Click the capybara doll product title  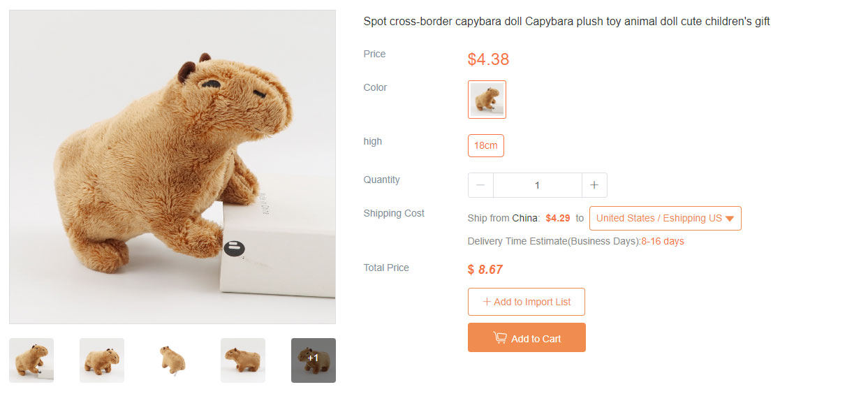coord(566,22)
